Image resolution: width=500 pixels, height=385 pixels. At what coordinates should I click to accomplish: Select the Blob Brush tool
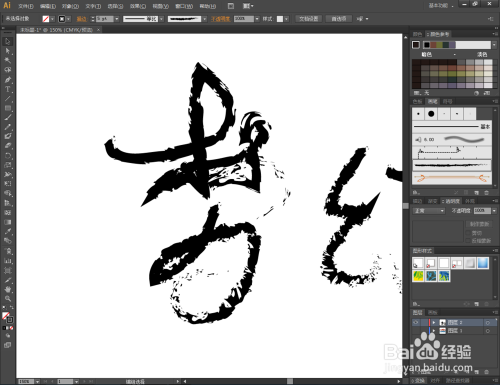pos(8,136)
